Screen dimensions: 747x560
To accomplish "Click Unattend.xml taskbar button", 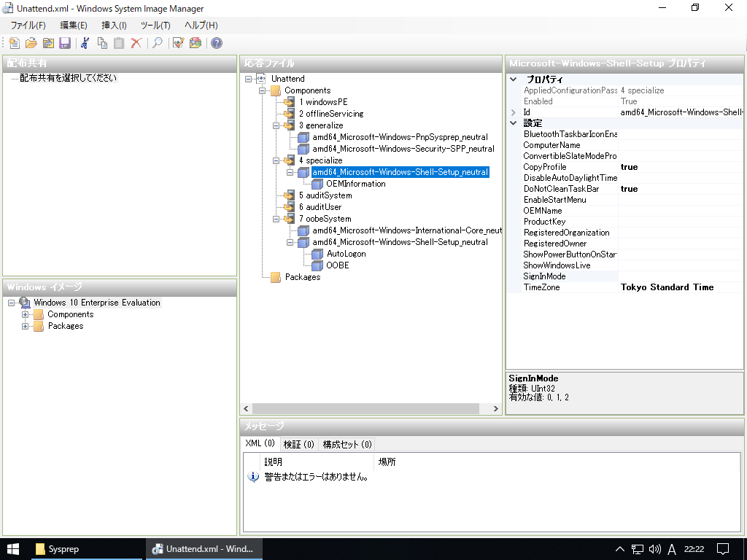I will [203, 549].
